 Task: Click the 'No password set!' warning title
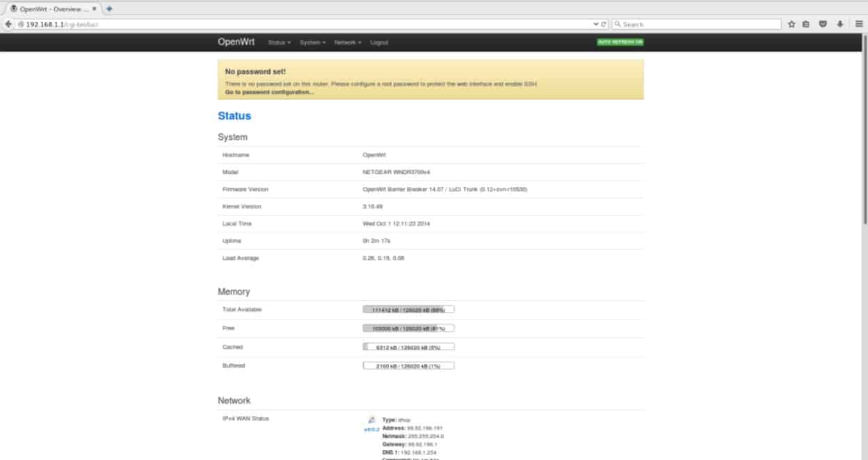tap(255, 72)
